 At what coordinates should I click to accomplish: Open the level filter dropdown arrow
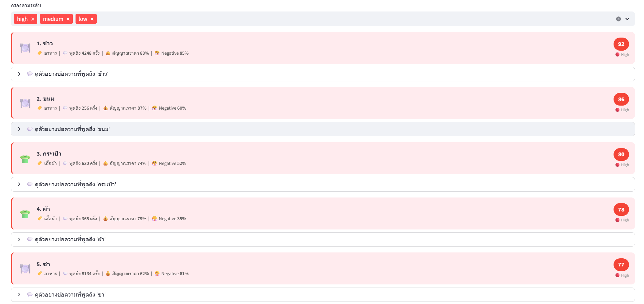tap(627, 19)
